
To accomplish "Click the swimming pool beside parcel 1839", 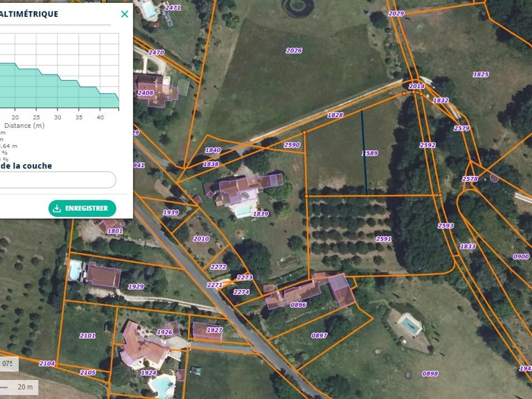I will (x=243, y=211).
